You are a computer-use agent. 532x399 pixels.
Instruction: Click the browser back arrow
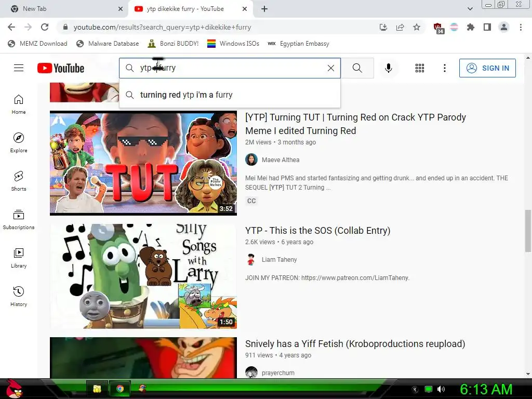11,27
